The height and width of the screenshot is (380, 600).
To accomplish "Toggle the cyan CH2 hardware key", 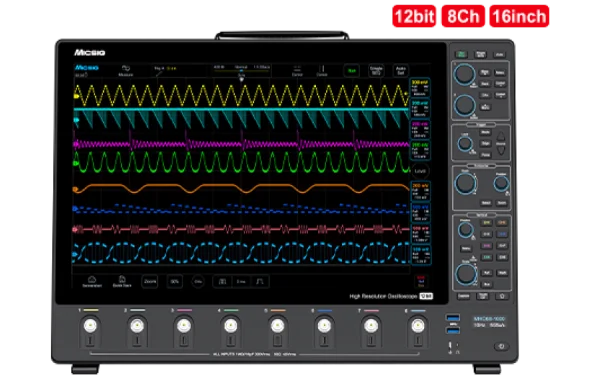I will click(x=486, y=234).
